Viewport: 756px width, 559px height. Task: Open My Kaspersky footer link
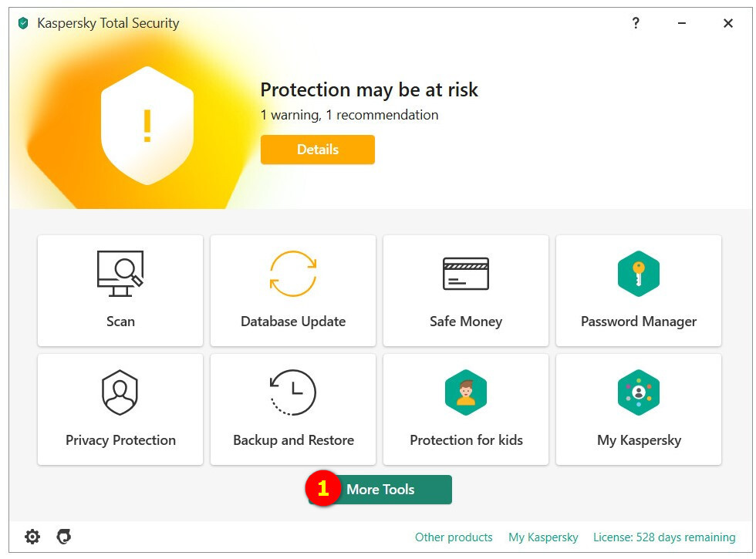543,537
